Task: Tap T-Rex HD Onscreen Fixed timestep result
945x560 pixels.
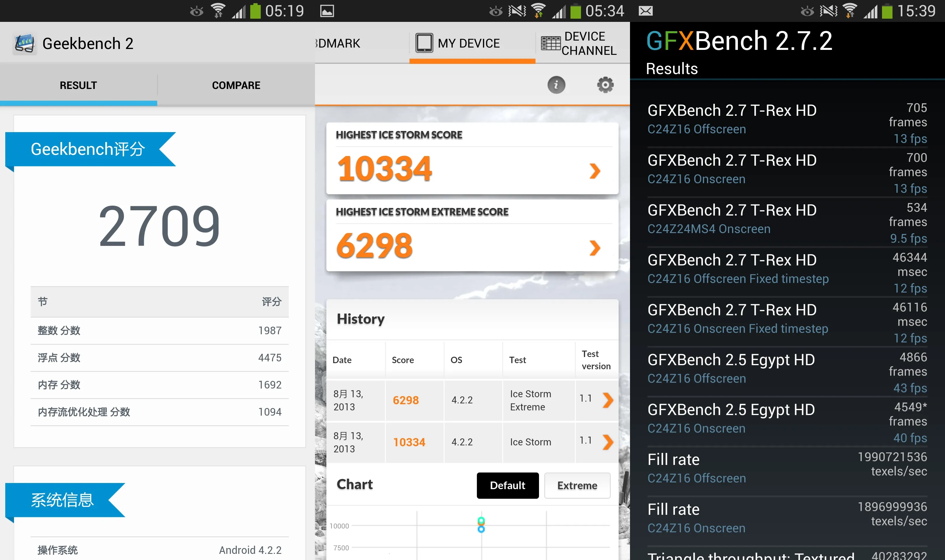Action: coord(787,322)
